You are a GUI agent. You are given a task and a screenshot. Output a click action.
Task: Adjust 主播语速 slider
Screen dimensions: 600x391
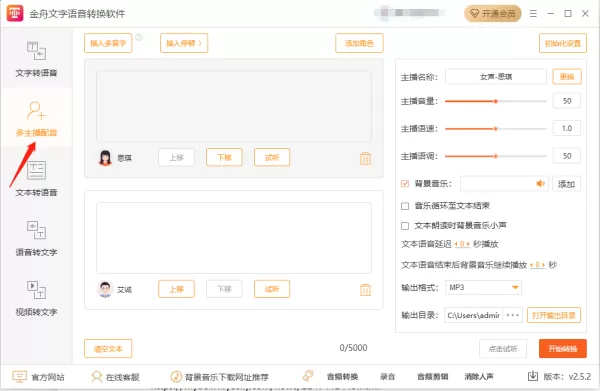coord(496,129)
